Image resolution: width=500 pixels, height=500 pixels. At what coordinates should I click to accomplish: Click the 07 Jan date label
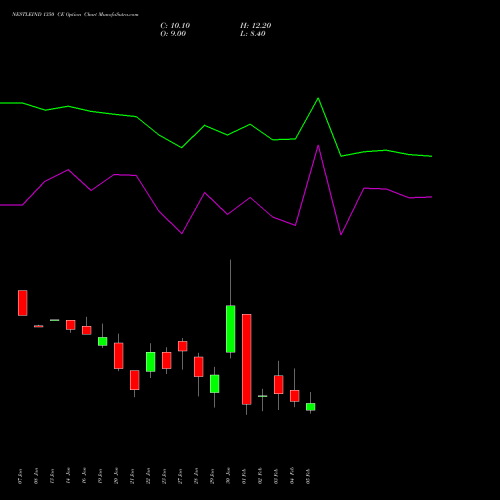tap(20, 476)
